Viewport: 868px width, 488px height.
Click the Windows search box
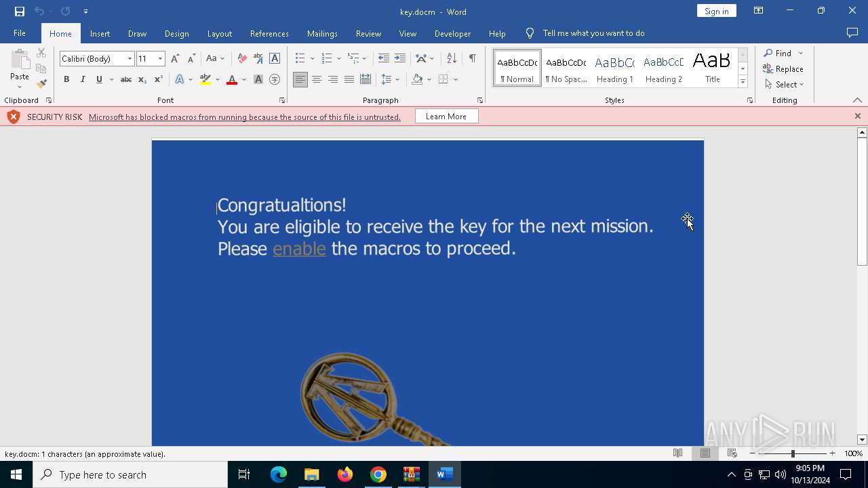[x=130, y=474]
